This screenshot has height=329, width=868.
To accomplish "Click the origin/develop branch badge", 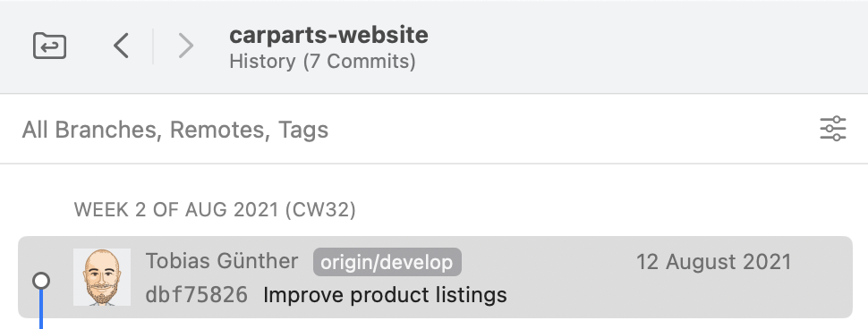I will (387, 262).
